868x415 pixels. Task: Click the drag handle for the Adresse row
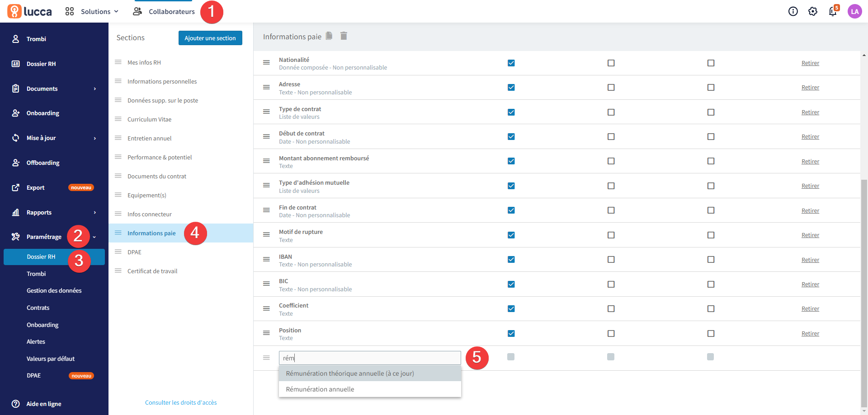tap(266, 87)
